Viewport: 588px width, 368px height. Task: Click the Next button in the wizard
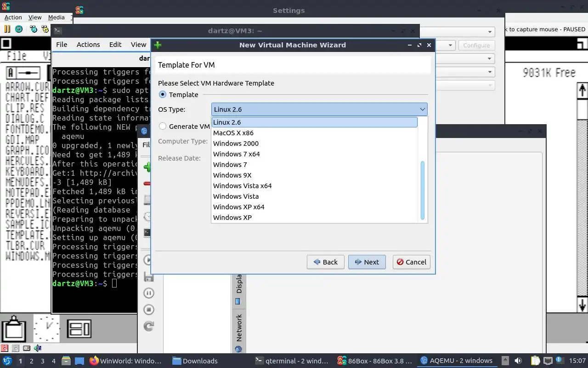pyautogui.click(x=367, y=262)
